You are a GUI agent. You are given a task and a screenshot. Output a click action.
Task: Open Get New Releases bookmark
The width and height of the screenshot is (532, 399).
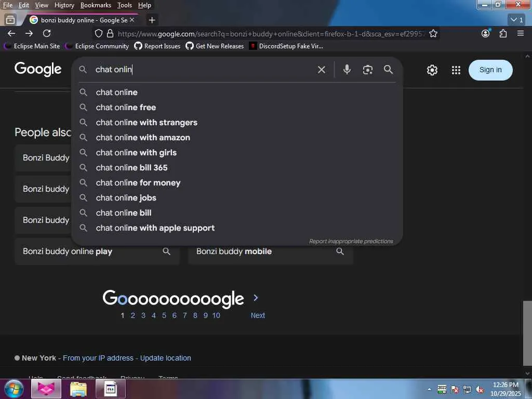pyautogui.click(x=215, y=46)
